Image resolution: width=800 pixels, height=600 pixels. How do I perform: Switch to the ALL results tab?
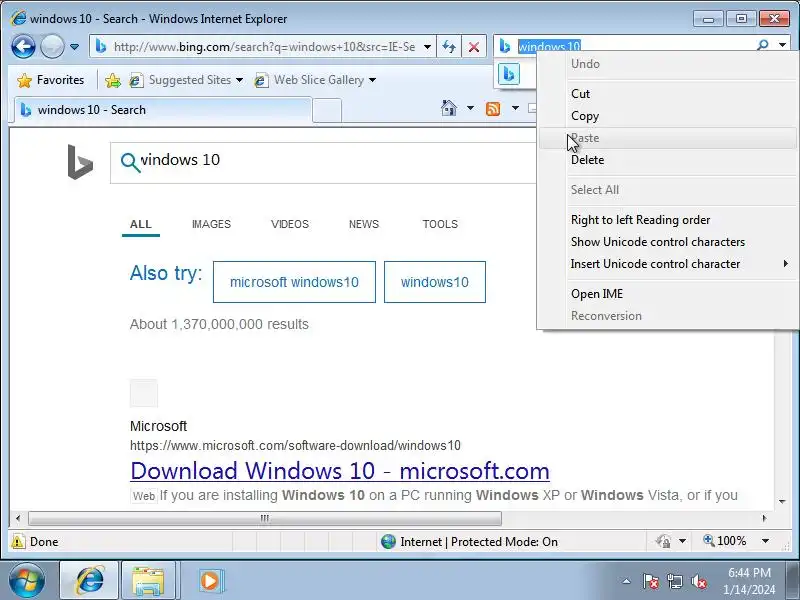pos(141,224)
